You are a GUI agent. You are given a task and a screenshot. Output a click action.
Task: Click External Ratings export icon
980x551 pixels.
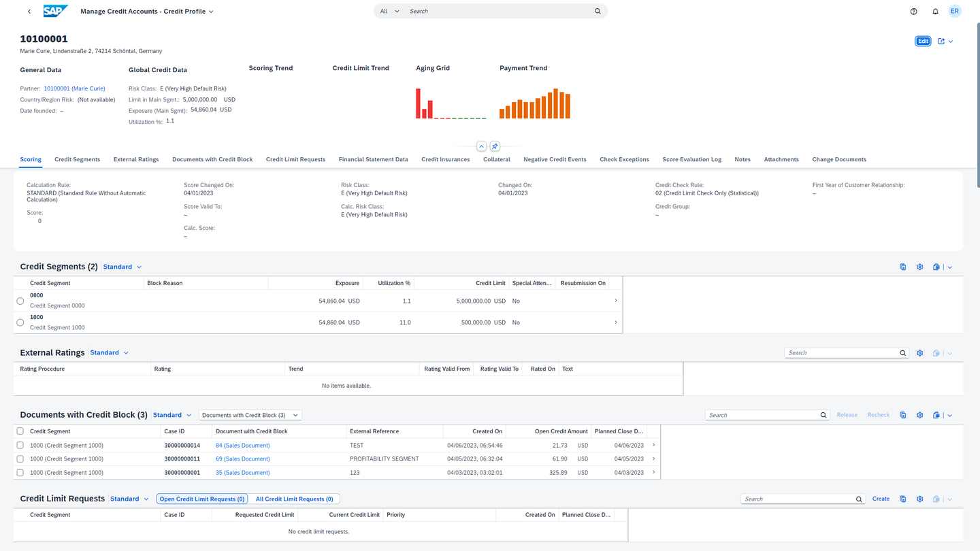936,353
